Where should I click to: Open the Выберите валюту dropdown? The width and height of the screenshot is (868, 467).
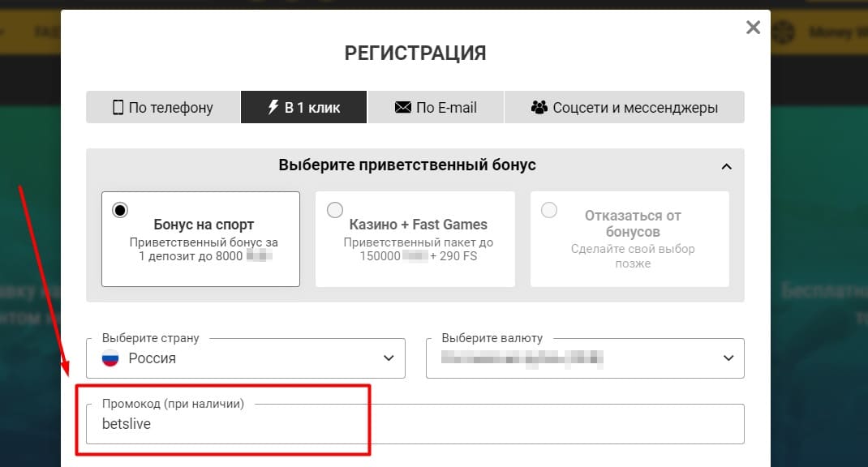(x=584, y=358)
